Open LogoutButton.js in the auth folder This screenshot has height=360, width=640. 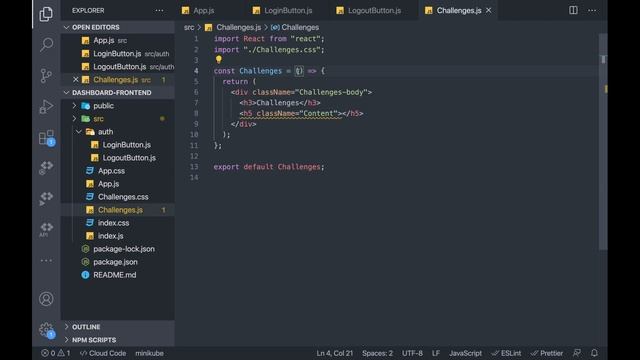click(118, 158)
